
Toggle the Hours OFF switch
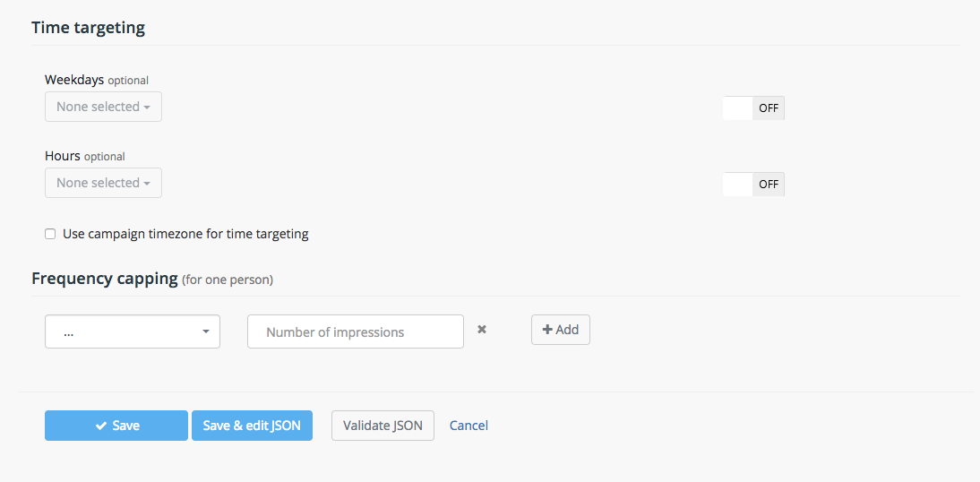click(x=753, y=185)
